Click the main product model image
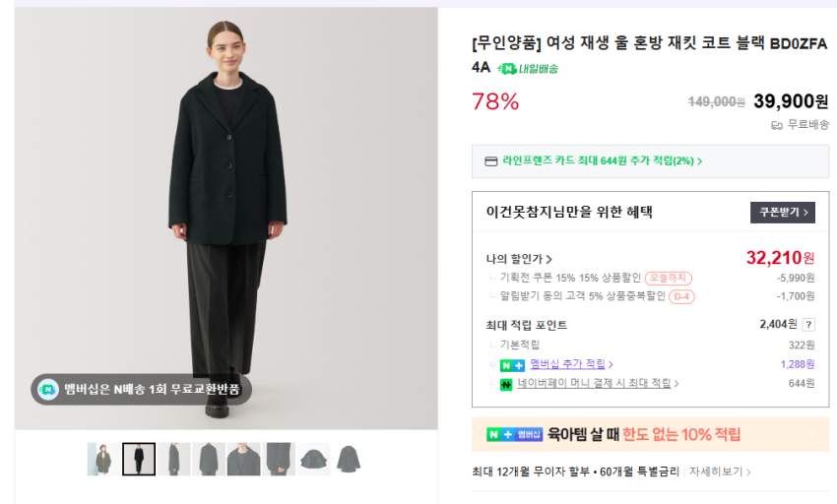This screenshot has width=837, height=504. (225, 217)
